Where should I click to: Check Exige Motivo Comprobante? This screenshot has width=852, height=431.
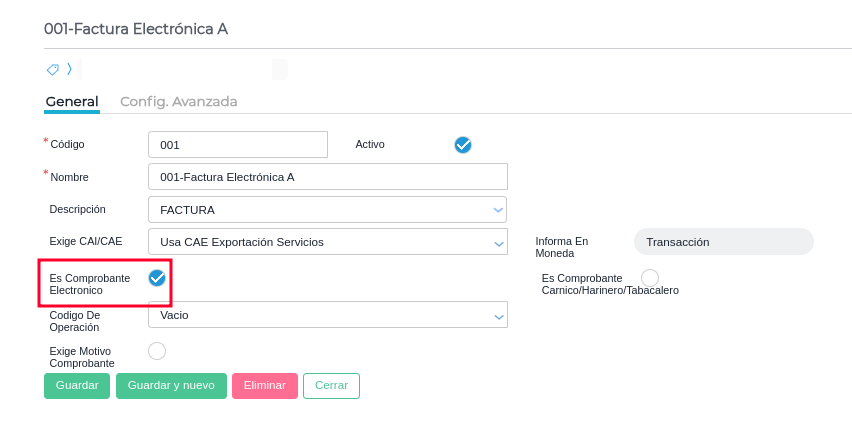click(x=157, y=351)
